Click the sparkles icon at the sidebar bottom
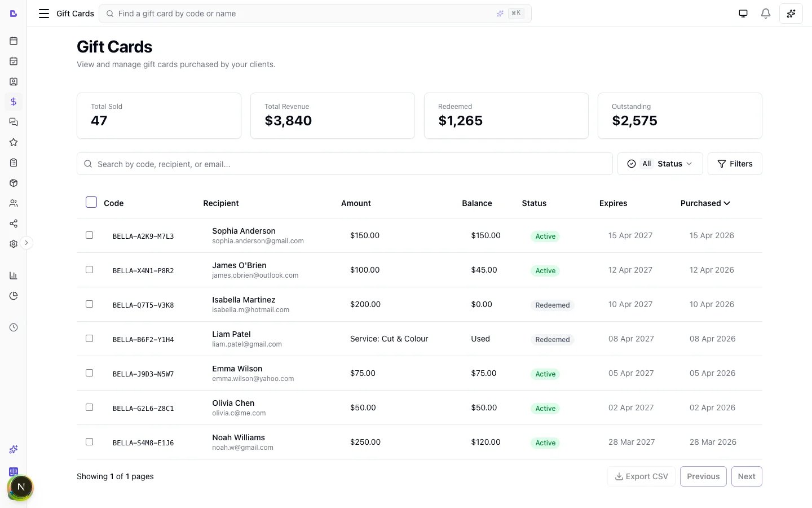This screenshot has height=508, width=812. (14, 449)
